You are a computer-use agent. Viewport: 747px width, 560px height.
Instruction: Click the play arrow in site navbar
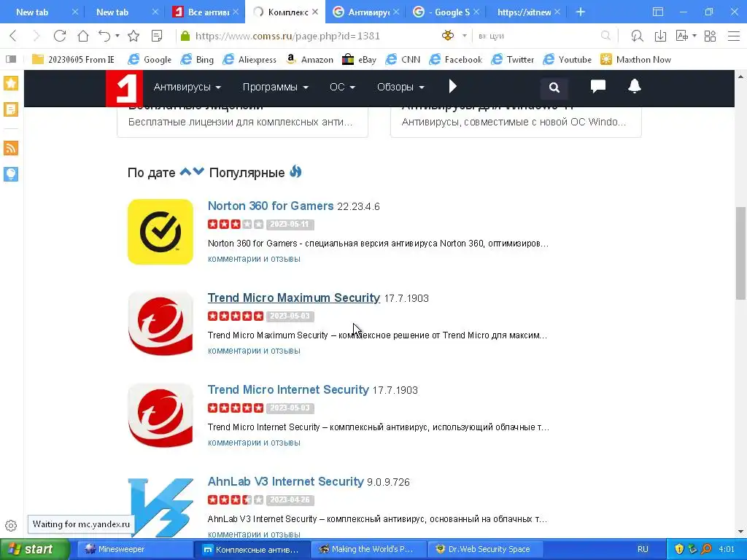click(x=452, y=86)
